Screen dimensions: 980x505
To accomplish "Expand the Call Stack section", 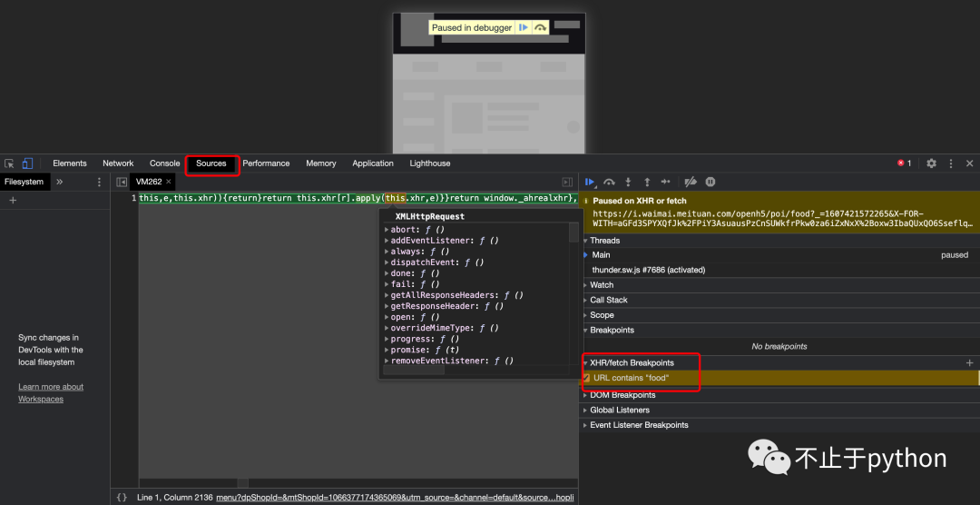I will 608,300.
